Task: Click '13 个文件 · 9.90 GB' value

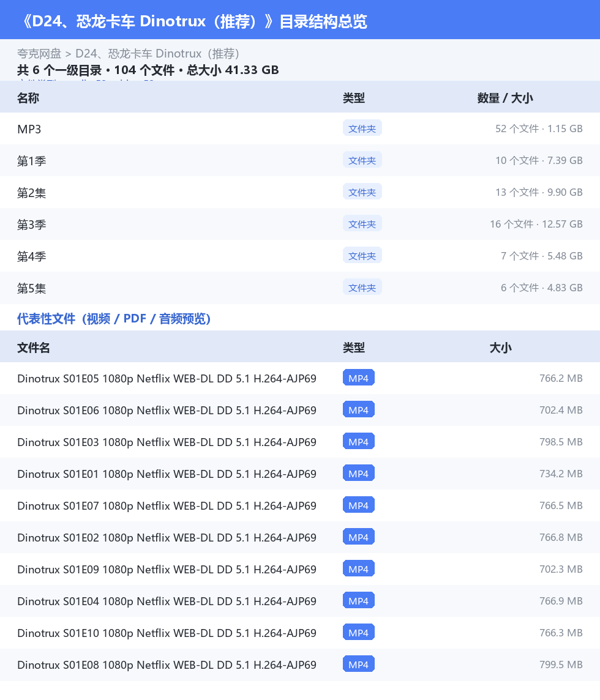Action: pyautogui.click(x=539, y=192)
